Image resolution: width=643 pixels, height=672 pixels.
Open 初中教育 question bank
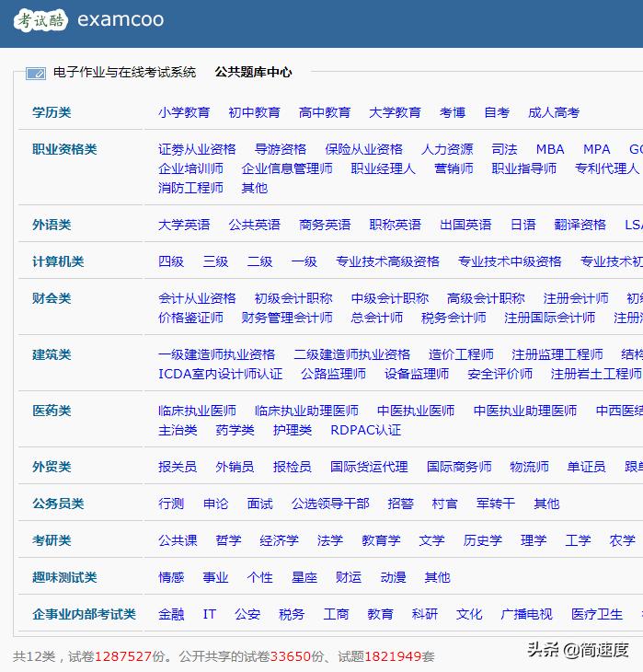coord(255,112)
